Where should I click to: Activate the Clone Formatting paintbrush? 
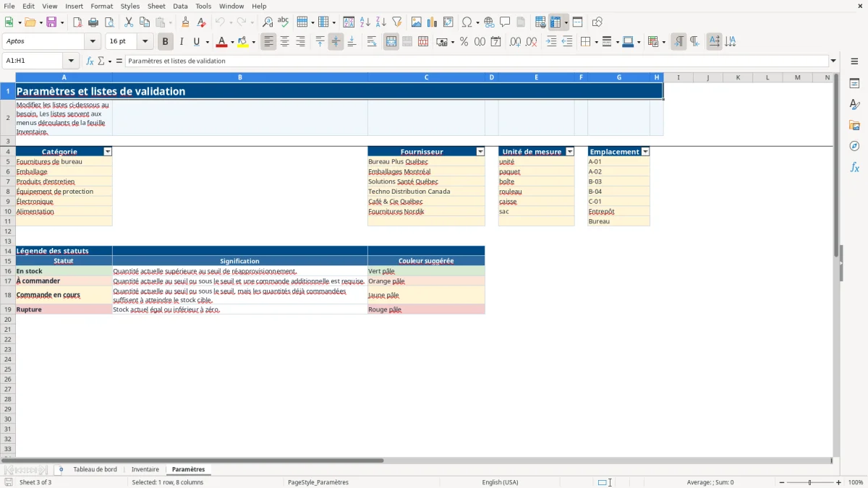pos(186,22)
